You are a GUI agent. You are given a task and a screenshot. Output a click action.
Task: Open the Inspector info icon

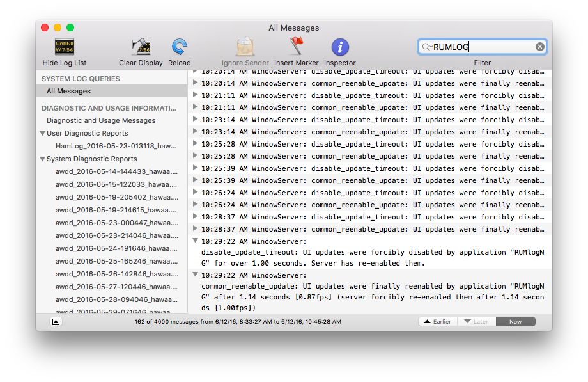[x=340, y=47]
